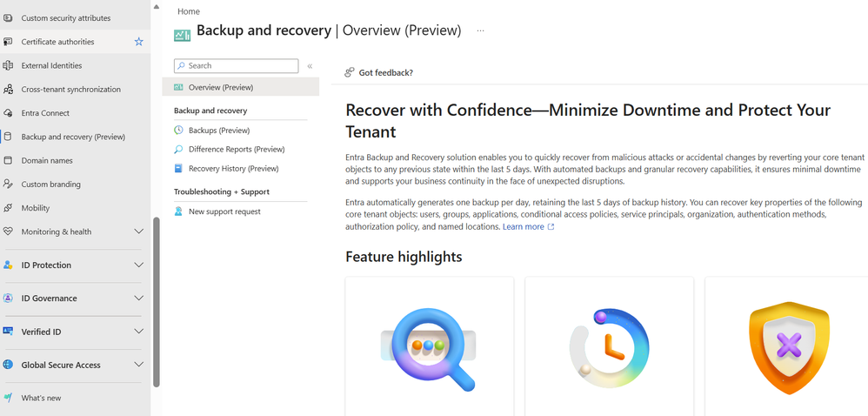Expand the Global Secure Access chevron
Viewport: 868px width, 416px height.
coord(139,365)
